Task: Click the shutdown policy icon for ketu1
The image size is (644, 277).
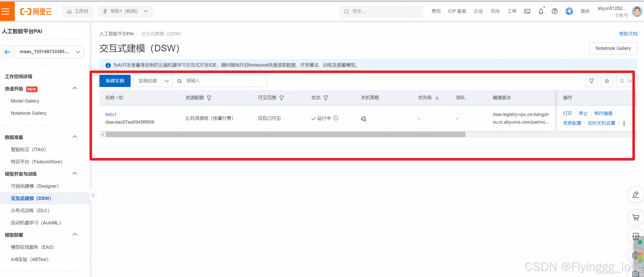Action: tap(363, 119)
